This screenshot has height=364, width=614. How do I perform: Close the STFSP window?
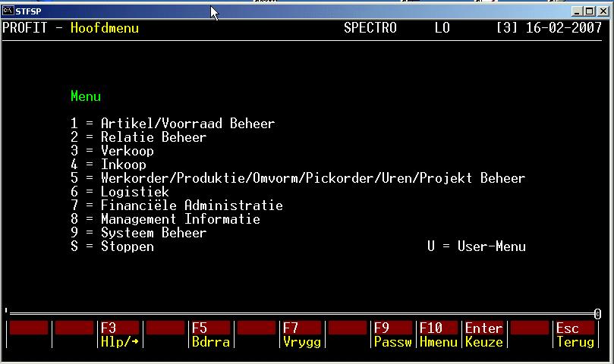click(603, 11)
